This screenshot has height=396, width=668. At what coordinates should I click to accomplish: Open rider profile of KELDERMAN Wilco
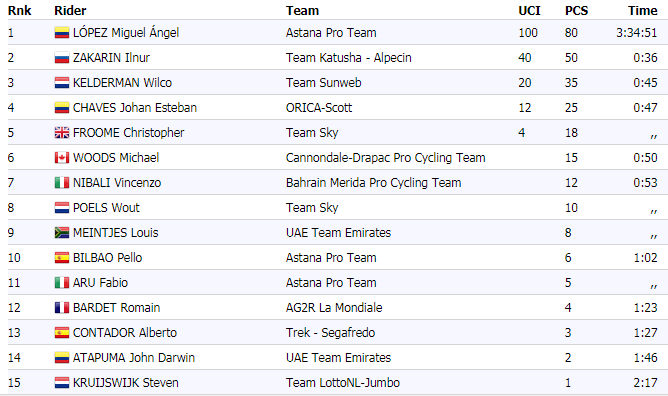[122, 83]
